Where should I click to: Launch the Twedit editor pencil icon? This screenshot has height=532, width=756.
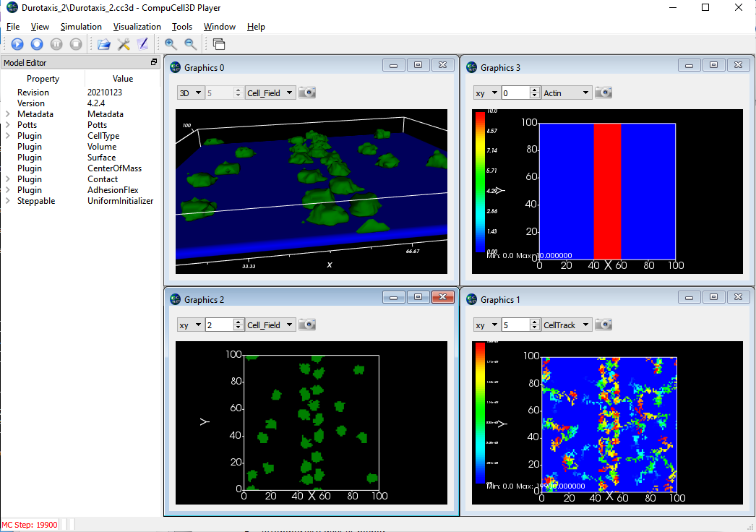pos(142,45)
